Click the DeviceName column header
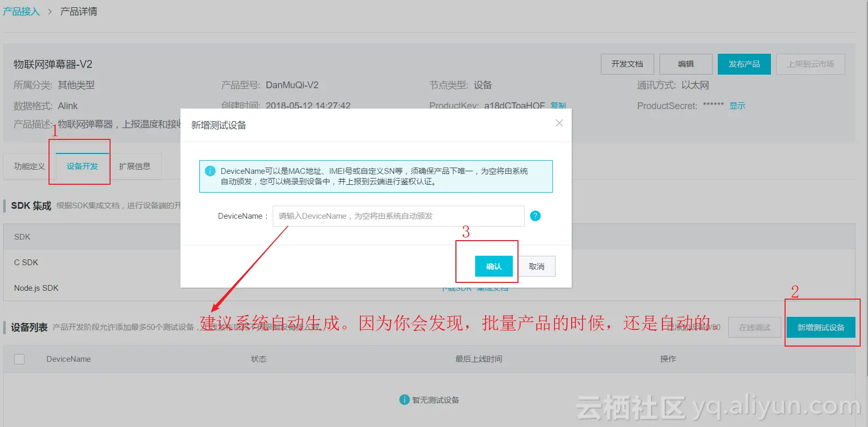 [68, 359]
